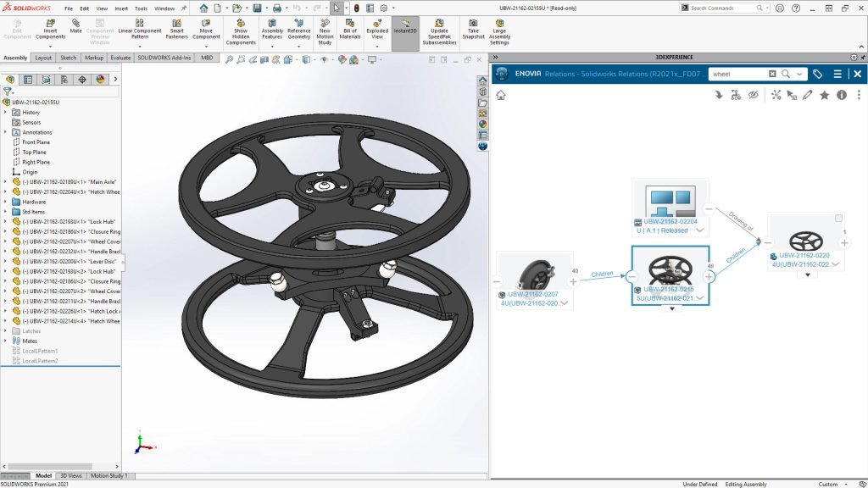Click the ENOVIA edit pencil icon
Screen dimensions: 868x488
[808, 95]
